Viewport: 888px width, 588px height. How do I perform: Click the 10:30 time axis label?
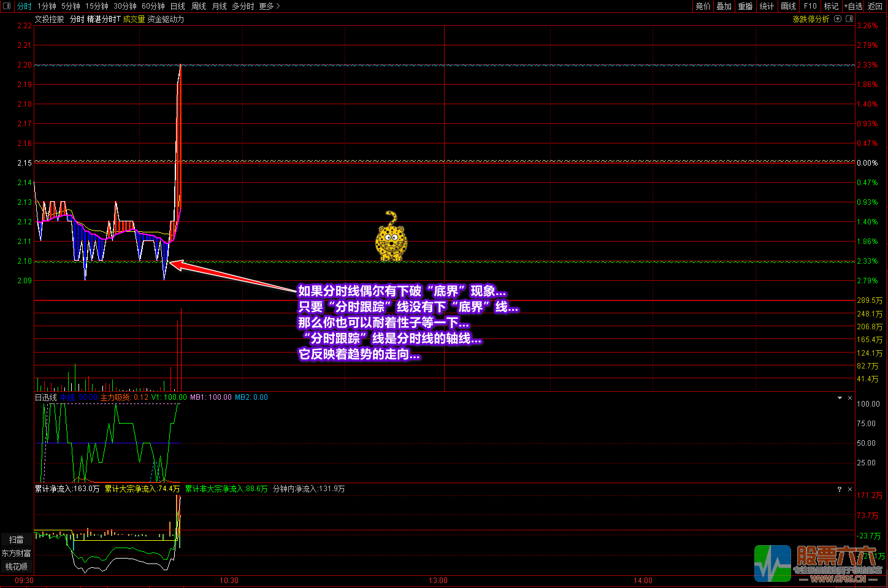229,580
